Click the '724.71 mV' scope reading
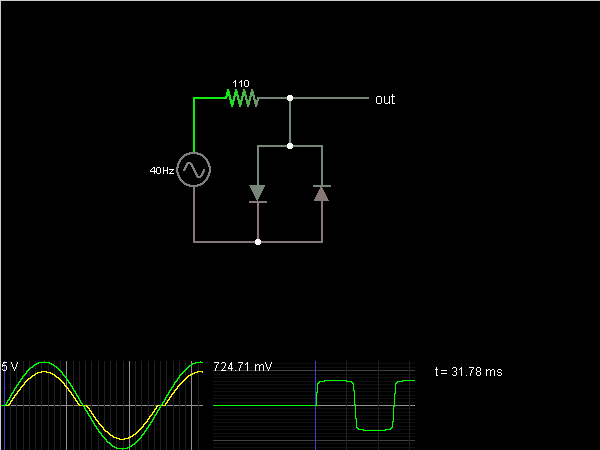600x450 pixels. pyautogui.click(x=243, y=367)
